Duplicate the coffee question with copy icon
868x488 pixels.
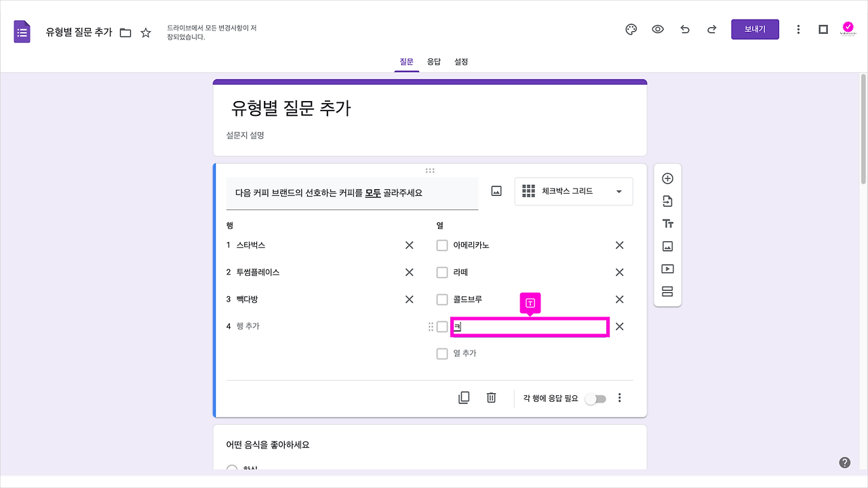tap(464, 397)
